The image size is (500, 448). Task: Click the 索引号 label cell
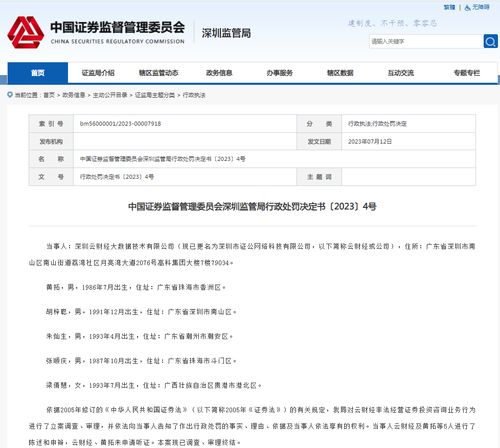coord(51,124)
